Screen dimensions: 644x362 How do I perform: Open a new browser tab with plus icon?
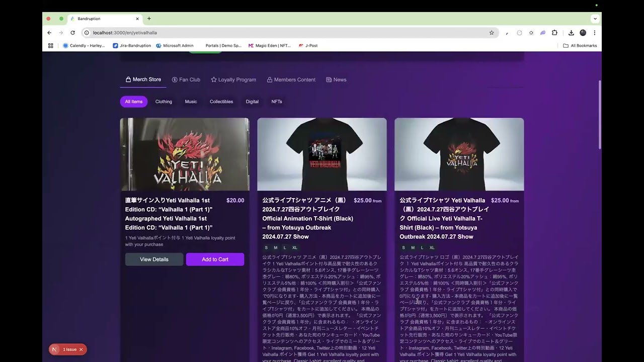149,19
